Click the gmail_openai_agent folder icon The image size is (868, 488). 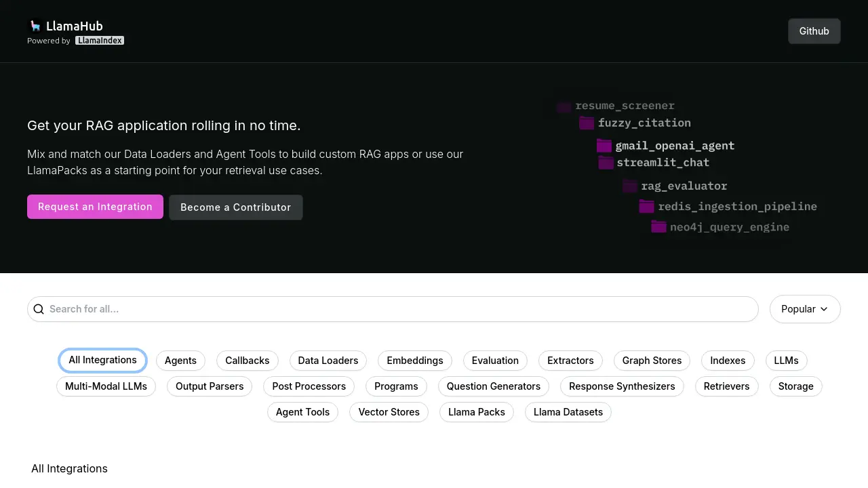coord(604,146)
